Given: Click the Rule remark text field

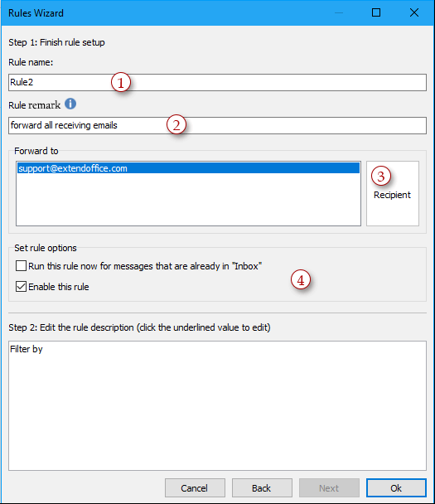Looking at the screenshot, I should [x=217, y=125].
